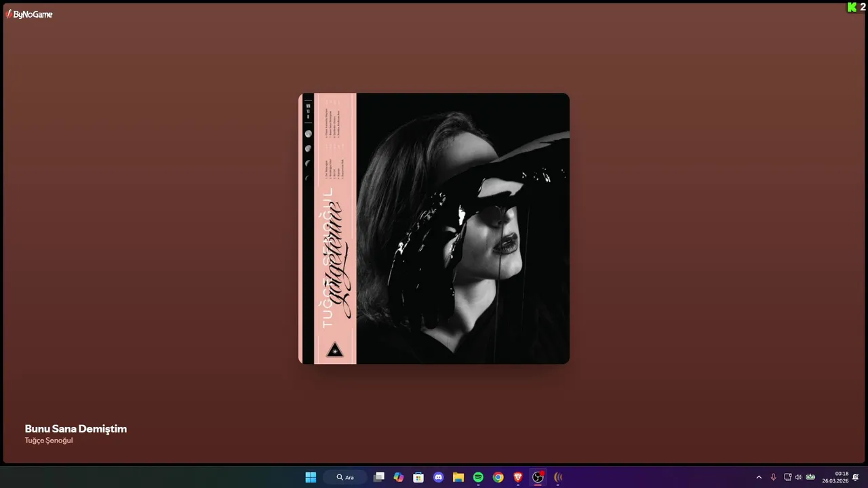The image size is (868, 488).
Task: Switch to OBS Studio taskbar icon
Action: click(538, 477)
